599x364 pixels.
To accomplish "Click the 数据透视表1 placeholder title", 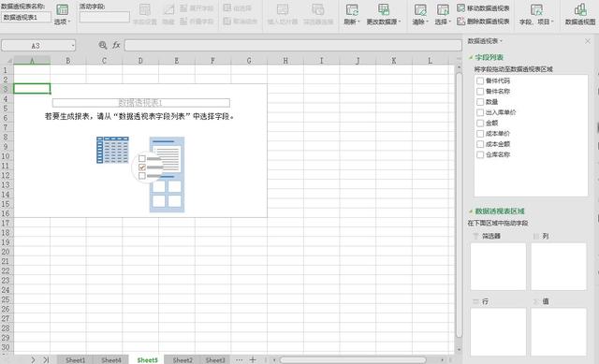I will pyautogui.click(x=141, y=103).
